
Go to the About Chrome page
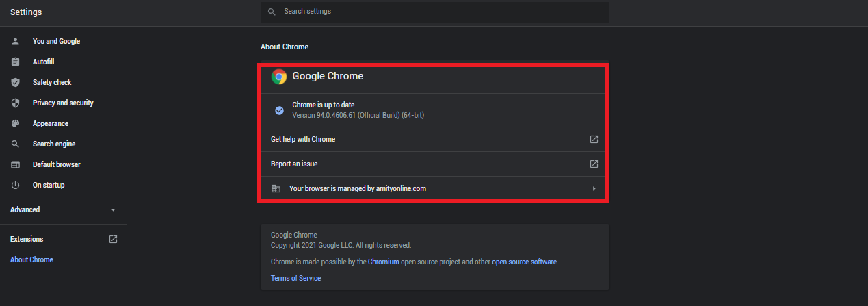31,259
